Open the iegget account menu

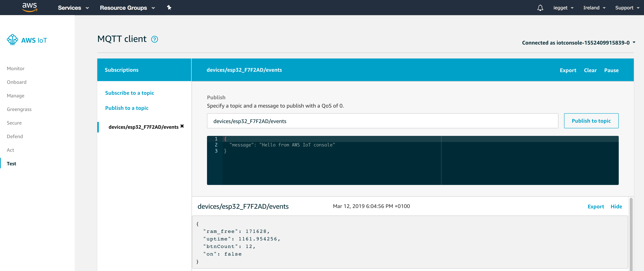point(563,8)
